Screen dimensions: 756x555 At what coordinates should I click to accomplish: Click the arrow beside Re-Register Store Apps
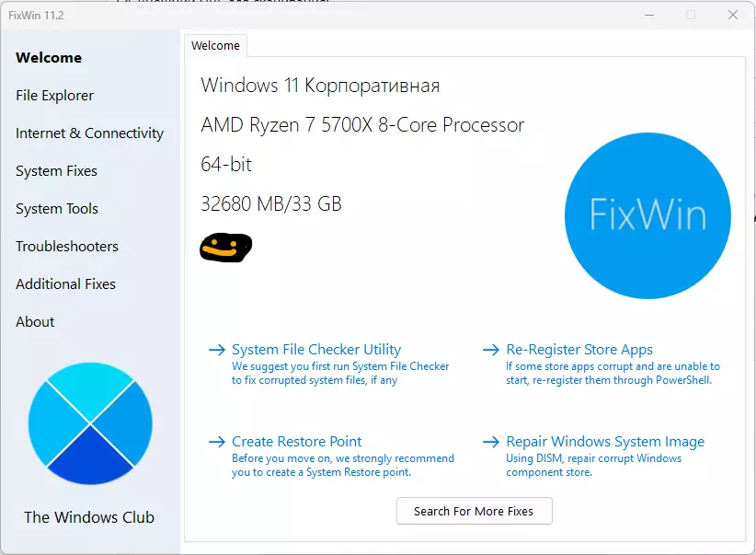coord(491,350)
